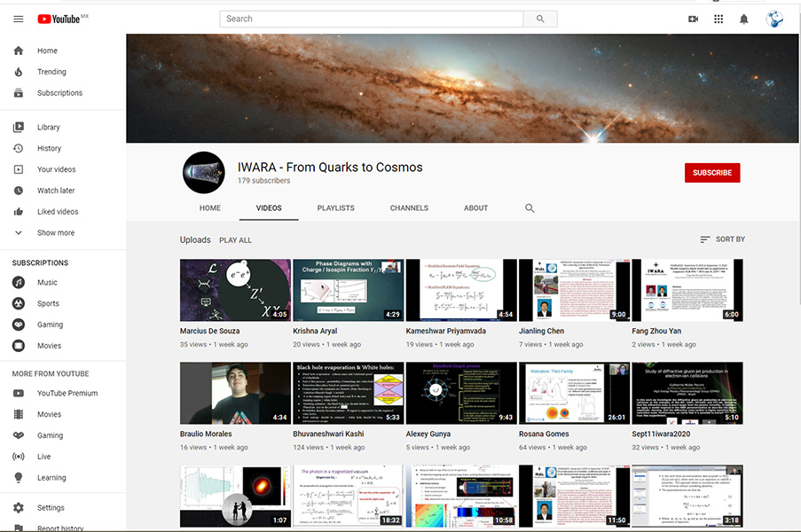Click the 179 subscribers text
Image resolution: width=801 pixels, height=532 pixels.
pos(263,181)
